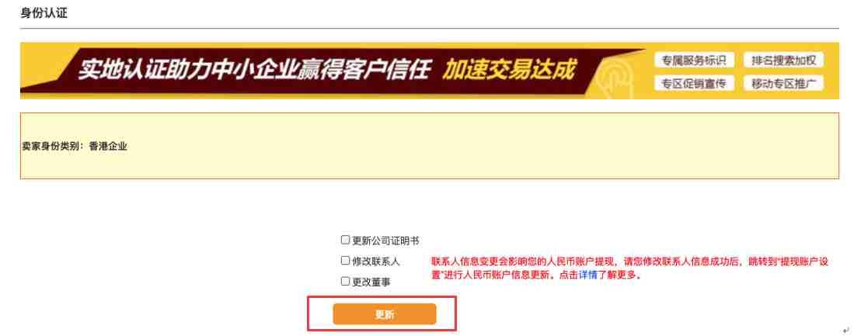Click the 更改董事 label text

[371, 282]
